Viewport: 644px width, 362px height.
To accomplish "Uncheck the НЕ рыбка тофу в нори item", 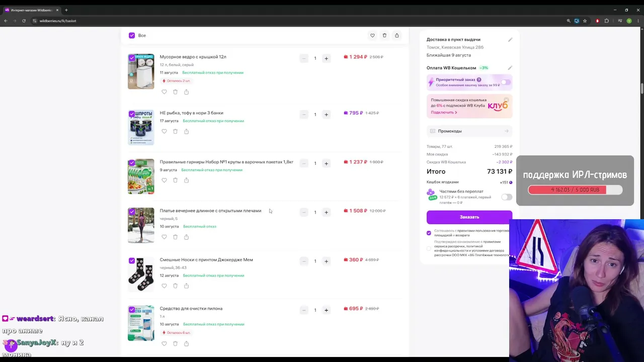I will click(132, 114).
